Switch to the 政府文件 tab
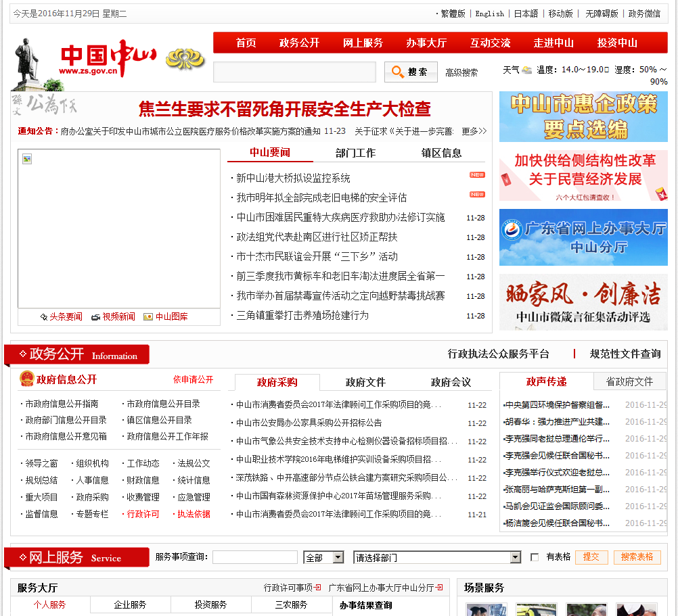The width and height of the screenshot is (678, 616). pos(365,382)
